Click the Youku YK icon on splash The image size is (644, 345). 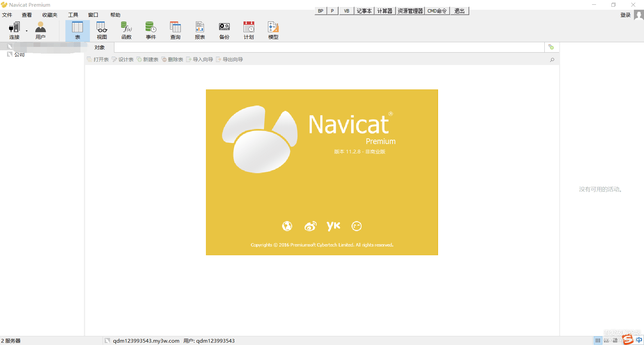(333, 226)
